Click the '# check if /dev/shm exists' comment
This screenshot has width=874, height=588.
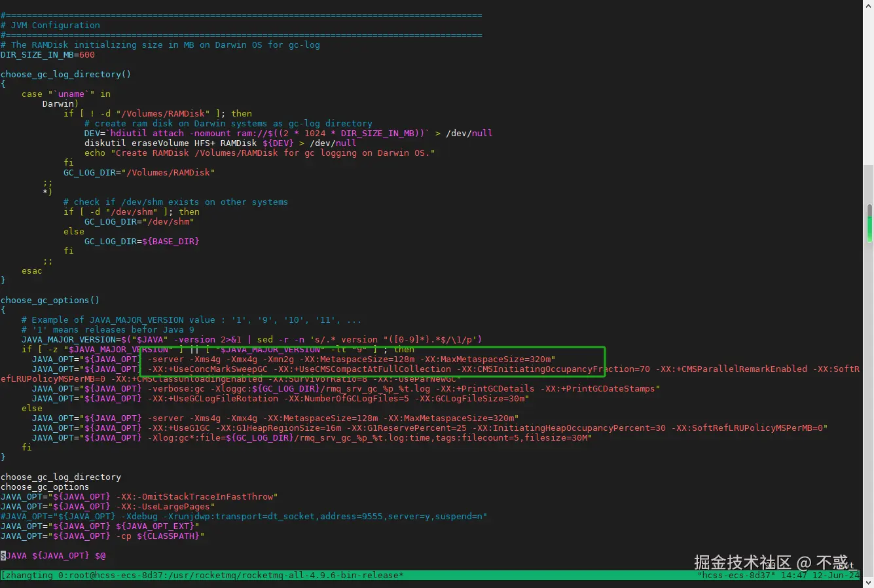176,202
